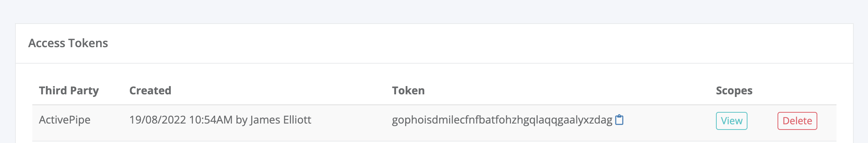868x143 pixels.
Task: Select the ActivePipe third party name
Action: coord(65,120)
